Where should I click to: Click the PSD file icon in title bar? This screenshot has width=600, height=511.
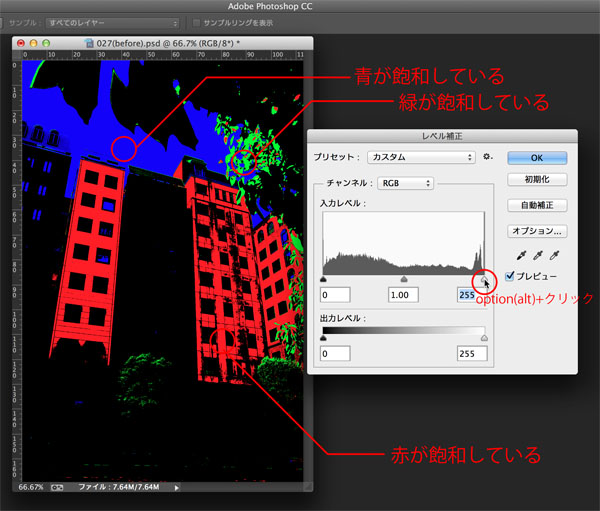[x=91, y=43]
